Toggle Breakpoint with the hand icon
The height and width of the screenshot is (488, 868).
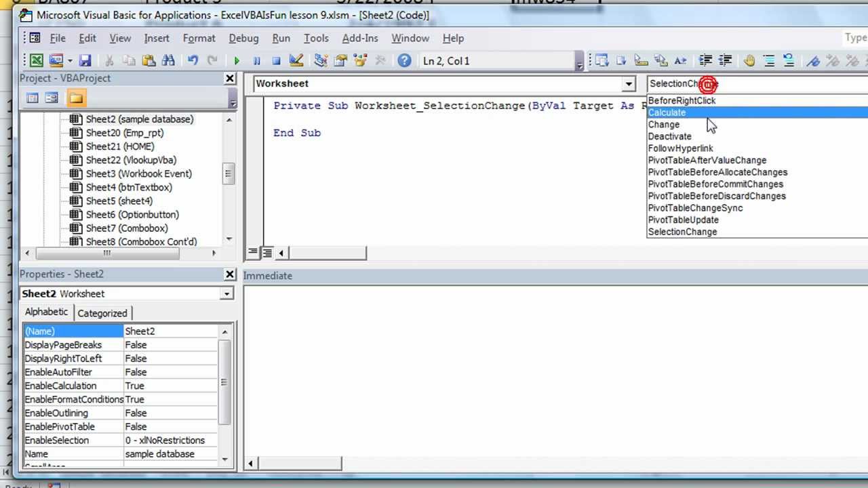[x=749, y=61]
